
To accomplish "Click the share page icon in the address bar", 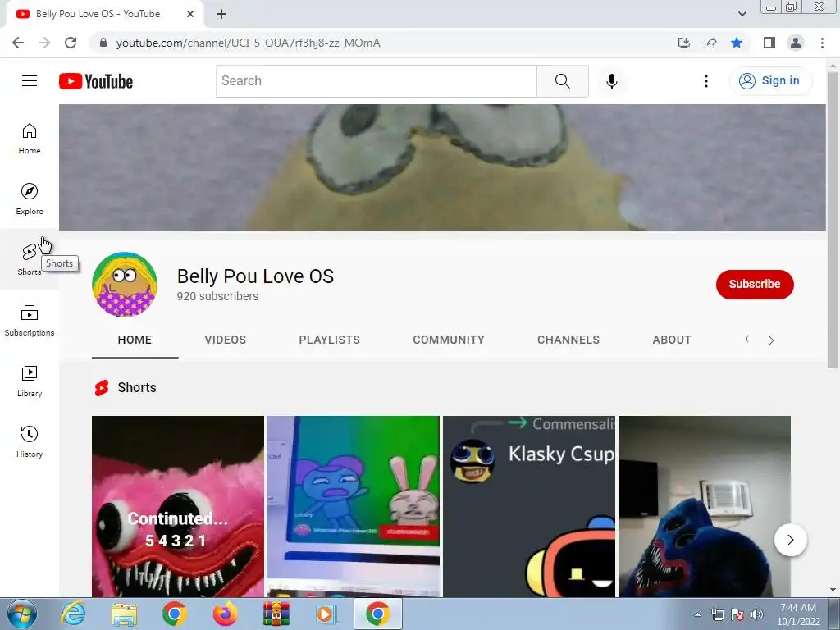I will (x=710, y=43).
